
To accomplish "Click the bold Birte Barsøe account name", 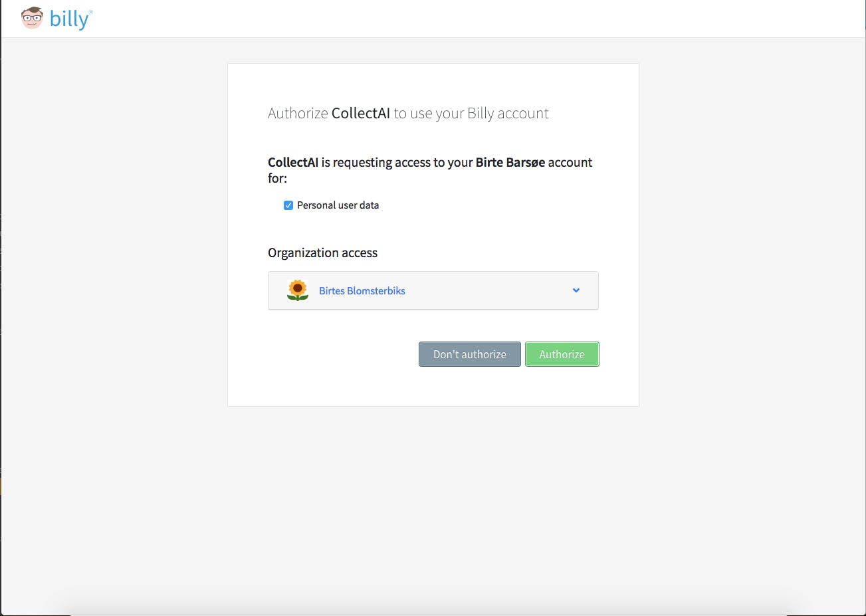I will (x=510, y=162).
